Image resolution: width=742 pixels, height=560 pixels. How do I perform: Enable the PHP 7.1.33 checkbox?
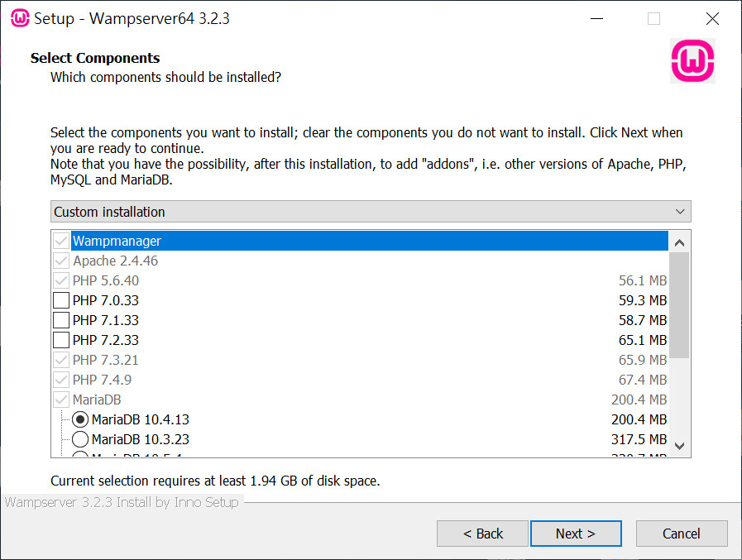pos(61,320)
